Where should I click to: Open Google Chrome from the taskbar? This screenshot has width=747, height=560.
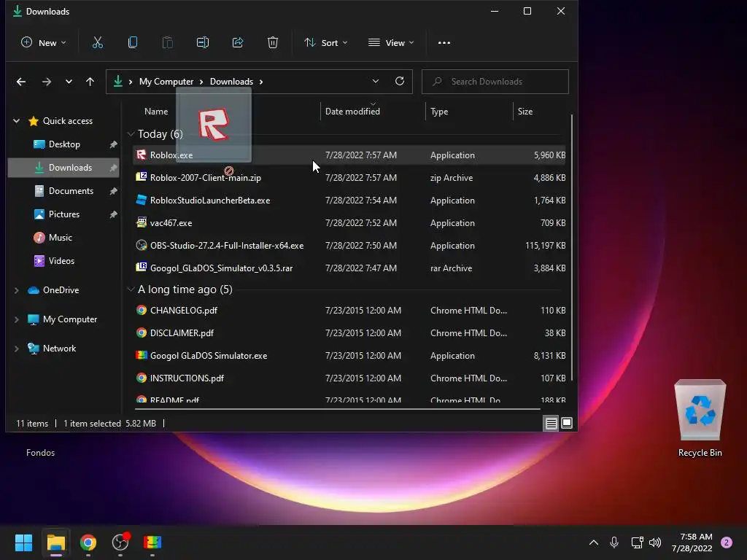pos(88,542)
